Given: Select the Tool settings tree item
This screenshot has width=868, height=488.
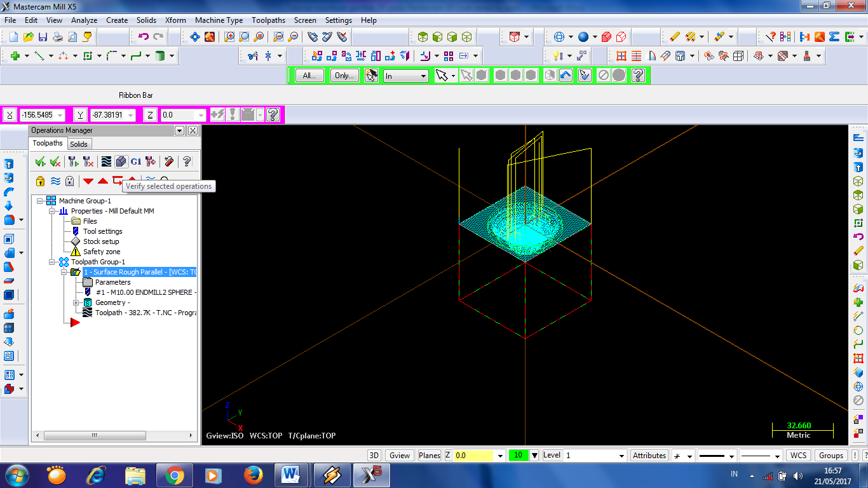Looking at the screenshot, I should pos(102,231).
